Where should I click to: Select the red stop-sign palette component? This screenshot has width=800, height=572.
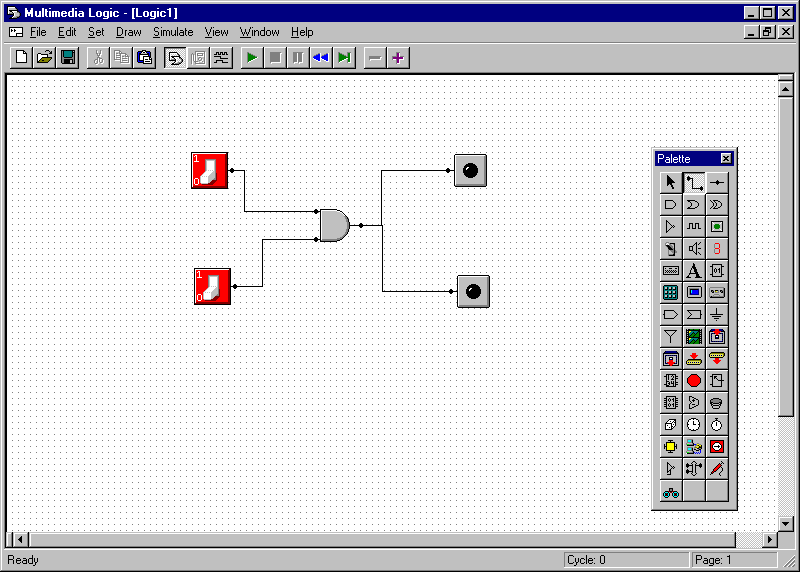point(694,380)
